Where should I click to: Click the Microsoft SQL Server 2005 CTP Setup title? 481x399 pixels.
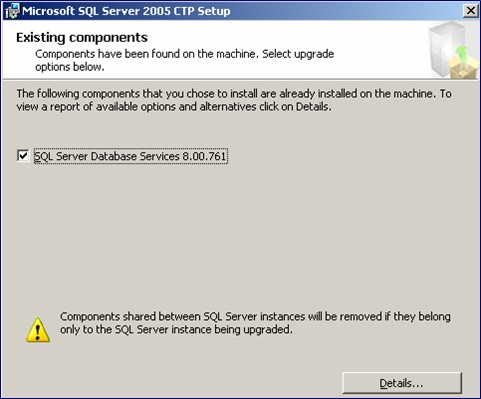126,11
